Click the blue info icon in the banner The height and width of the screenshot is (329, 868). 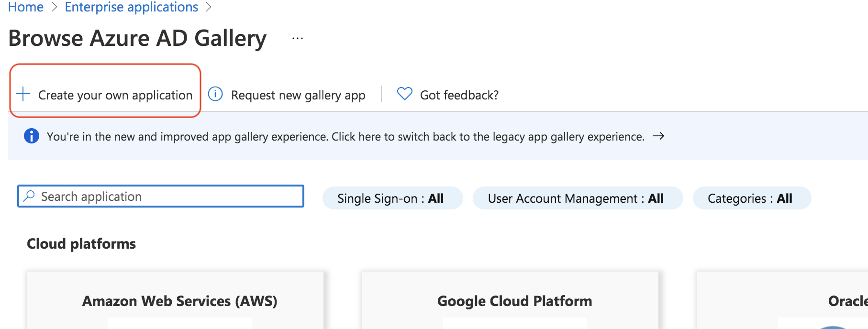click(x=32, y=136)
